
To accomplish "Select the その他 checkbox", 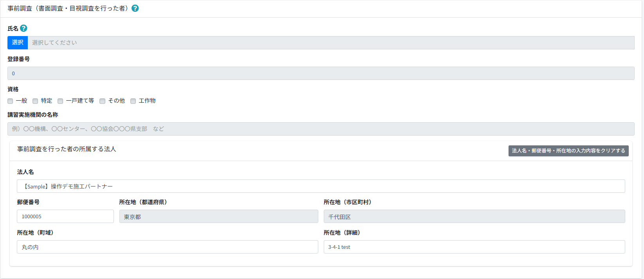I will [103, 101].
